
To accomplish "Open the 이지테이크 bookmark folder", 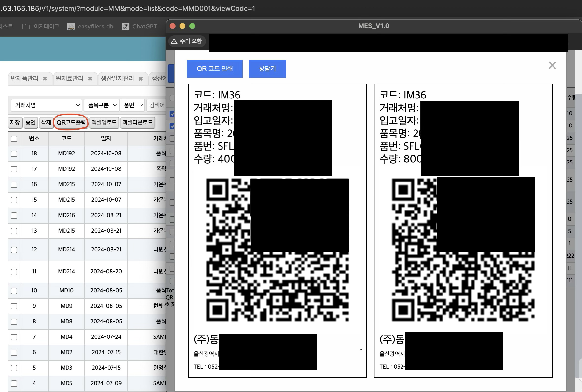I will pyautogui.click(x=41, y=26).
